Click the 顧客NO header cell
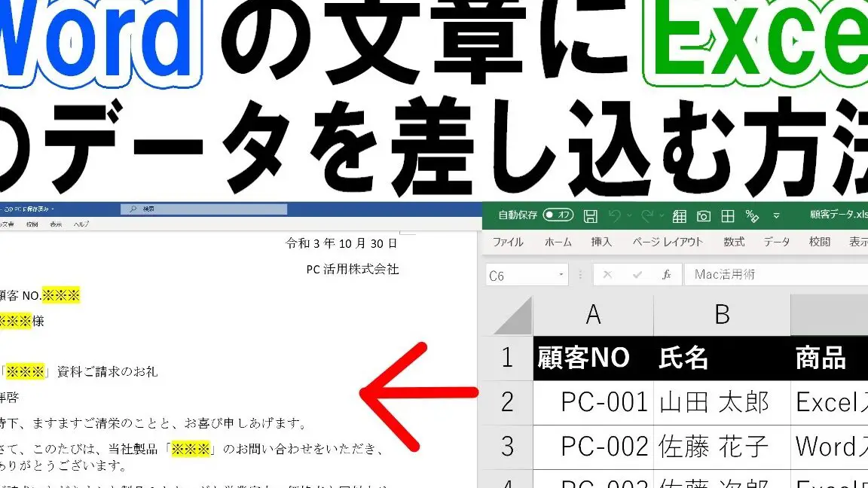This screenshot has width=868, height=488. click(x=593, y=358)
